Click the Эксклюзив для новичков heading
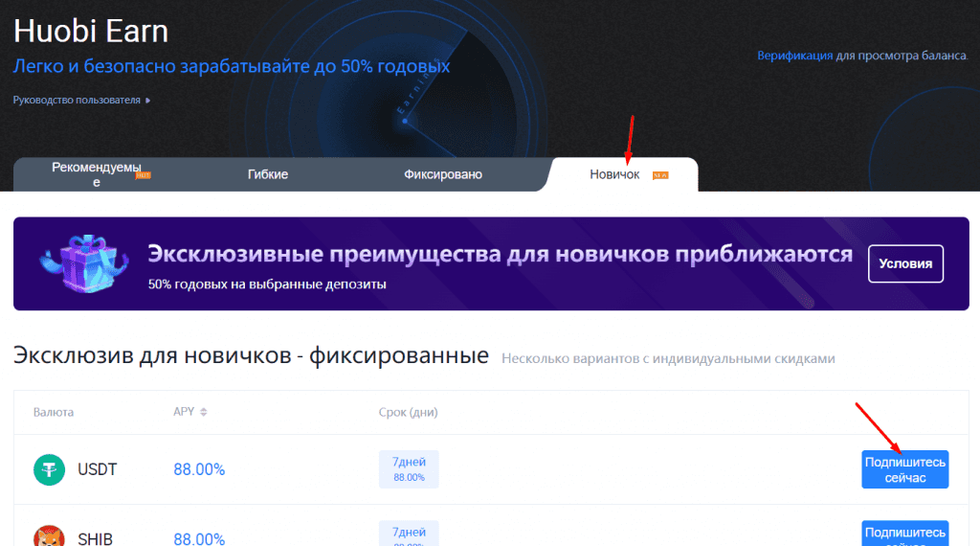Screen dimensions: 980x546 tap(251, 355)
